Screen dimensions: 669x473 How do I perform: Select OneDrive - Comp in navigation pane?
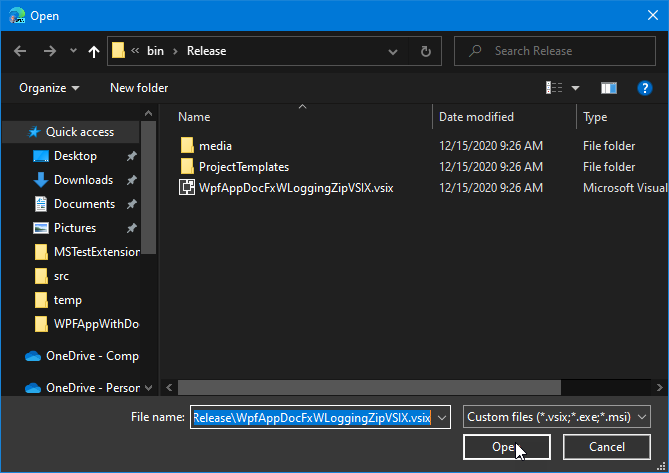[x=92, y=356]
